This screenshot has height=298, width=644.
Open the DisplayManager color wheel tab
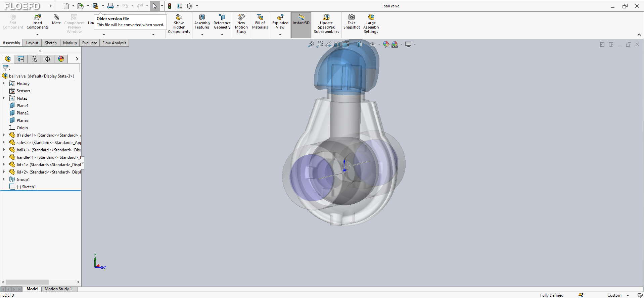click(x=61, y=59)
